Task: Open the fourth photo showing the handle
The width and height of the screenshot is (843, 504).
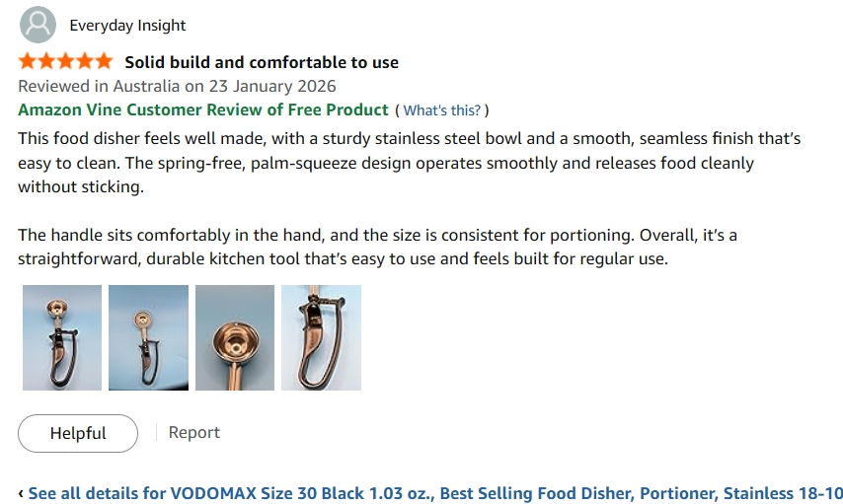Action: point(321,337)
